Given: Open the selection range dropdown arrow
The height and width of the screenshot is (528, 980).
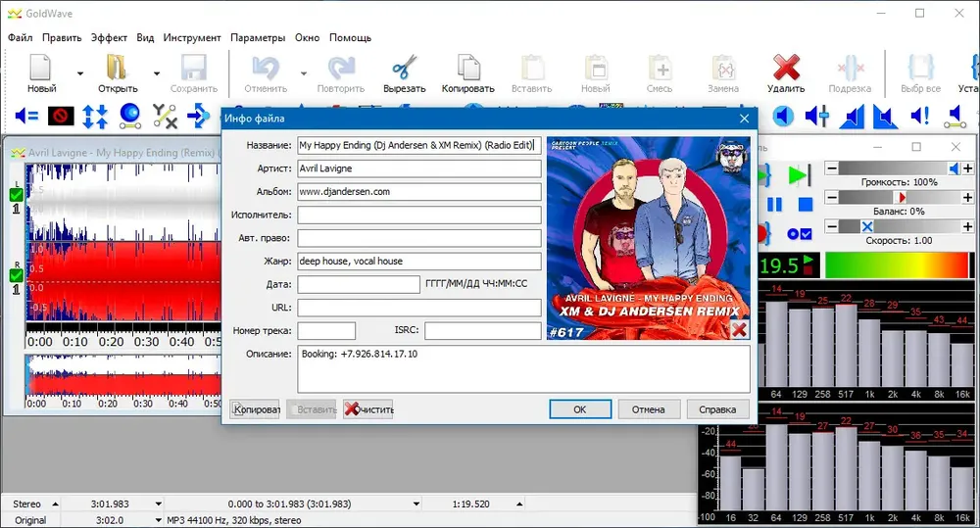Looking at the screenshot, I should pyautogui.click(x=416, y=504).
